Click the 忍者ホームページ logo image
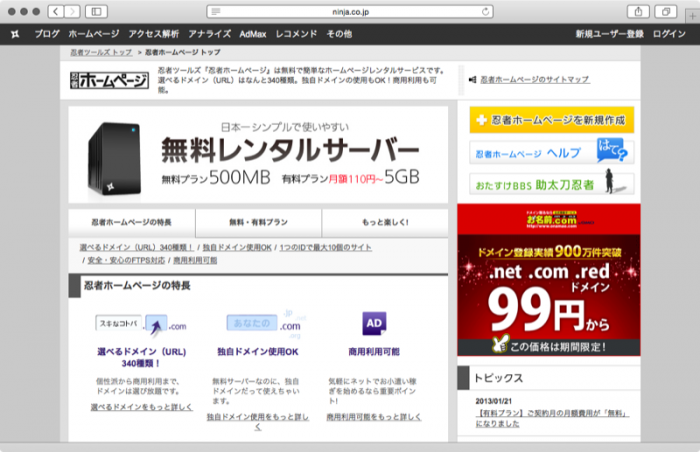700x452 pixels. 109,80
